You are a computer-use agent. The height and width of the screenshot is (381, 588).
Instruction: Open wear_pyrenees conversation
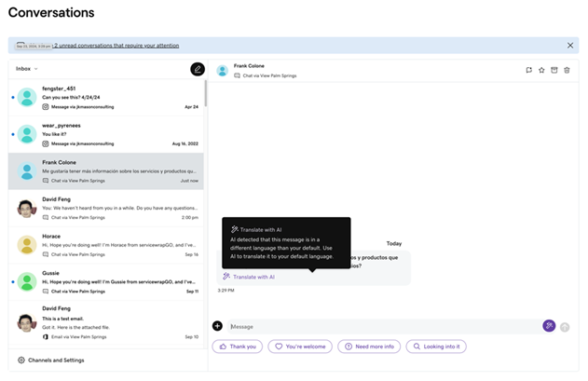(106, 134)
